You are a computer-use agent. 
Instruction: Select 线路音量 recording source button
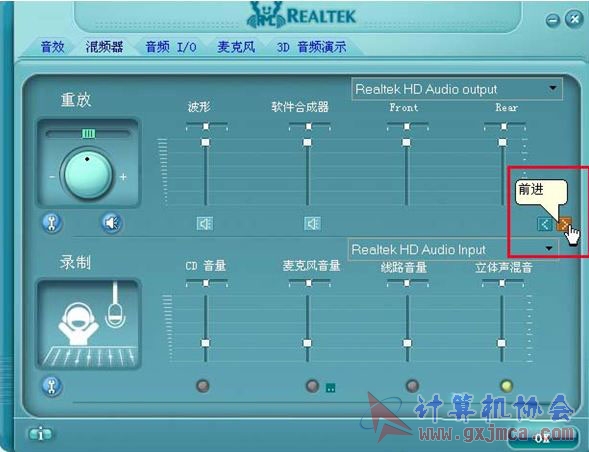pyautogui.click(x=412, y=385)
